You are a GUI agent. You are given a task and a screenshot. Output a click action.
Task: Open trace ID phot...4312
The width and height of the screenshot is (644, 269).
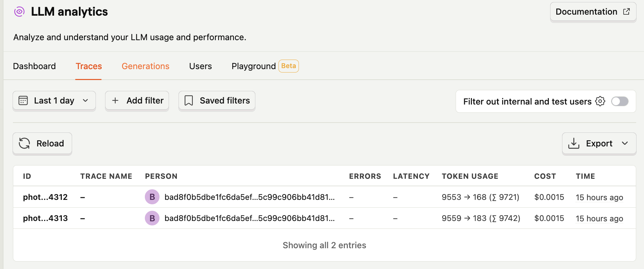(45, 197)
